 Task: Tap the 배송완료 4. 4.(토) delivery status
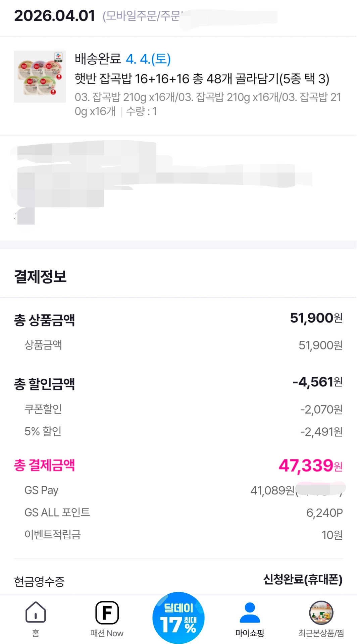(122, 59)
